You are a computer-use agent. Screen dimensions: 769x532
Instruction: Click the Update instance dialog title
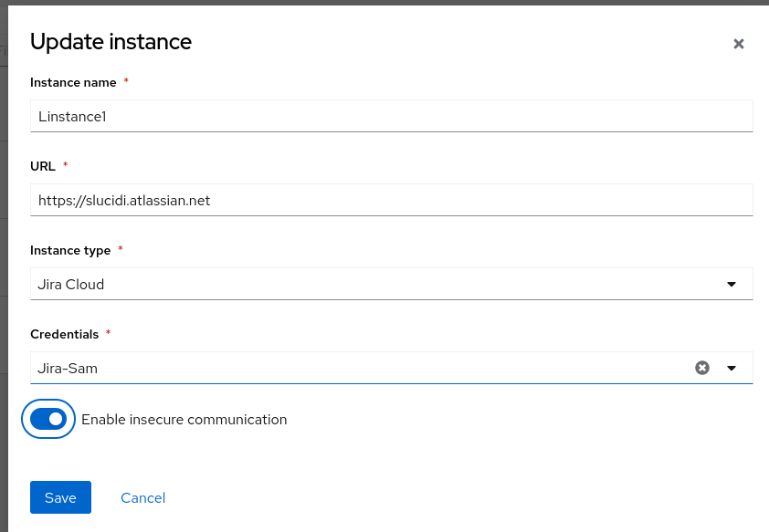click(x=111, y=42)
